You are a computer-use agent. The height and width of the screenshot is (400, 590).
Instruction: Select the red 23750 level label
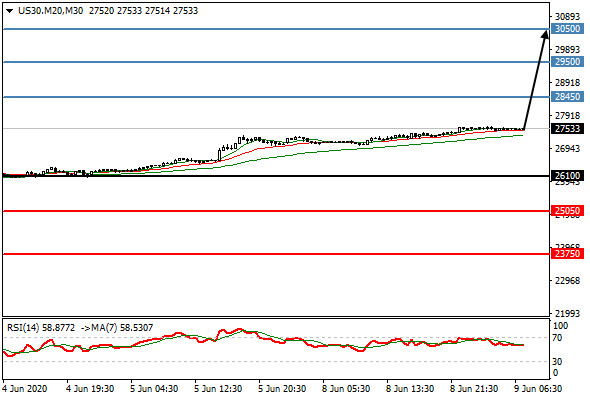click(568, 254)
